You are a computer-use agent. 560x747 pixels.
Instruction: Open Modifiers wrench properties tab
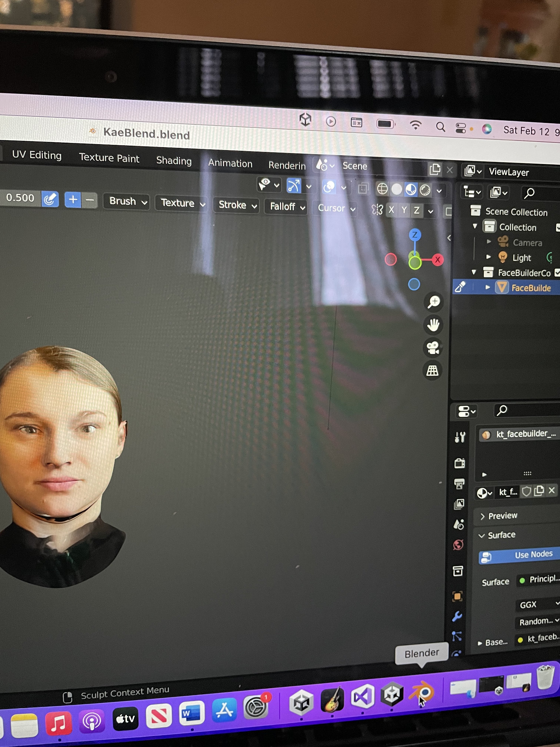pyautogui.click(x=457, y=617)
